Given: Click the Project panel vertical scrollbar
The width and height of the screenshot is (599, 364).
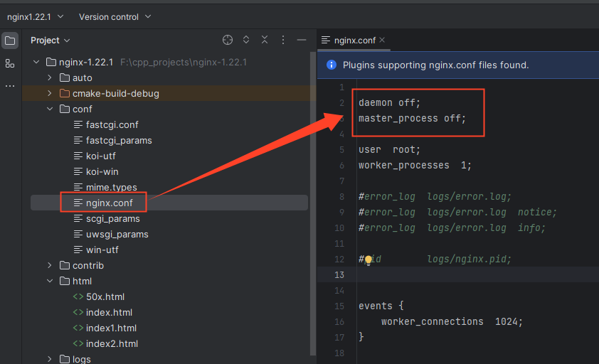Looking at the screenshot, I should tap(313, 203).
